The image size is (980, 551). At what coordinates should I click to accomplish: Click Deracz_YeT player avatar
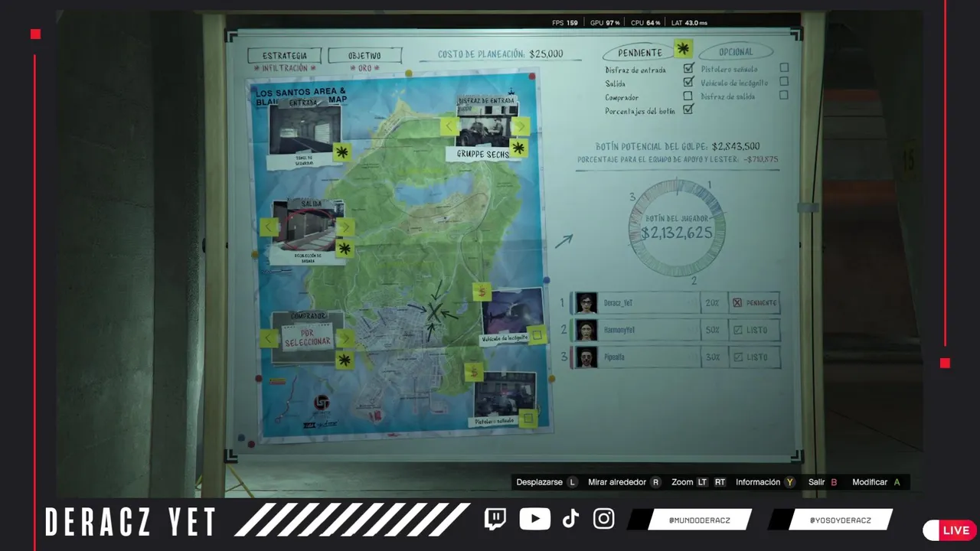click(586, 303)
